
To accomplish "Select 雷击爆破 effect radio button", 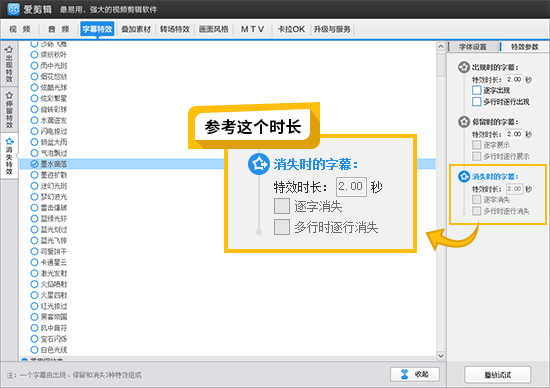I will pos(34,208).
